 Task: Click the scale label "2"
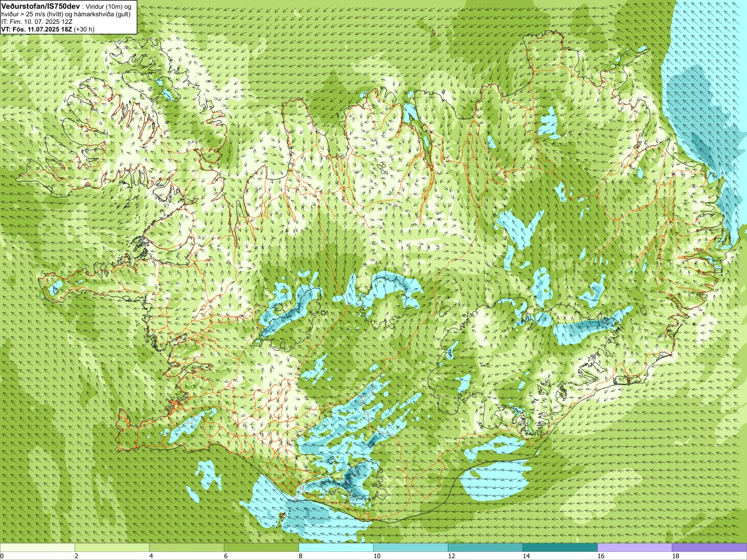pyautogui.click(x=76, y=556)
